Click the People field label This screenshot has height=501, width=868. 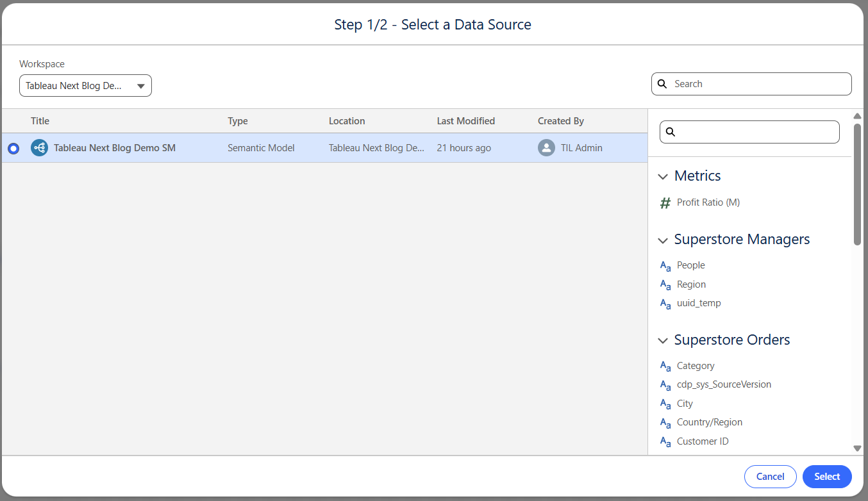click(691, 265)
